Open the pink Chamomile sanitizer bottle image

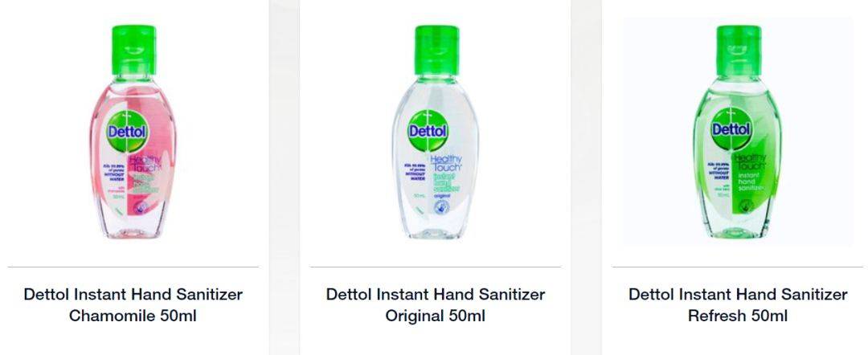[133, 132]
